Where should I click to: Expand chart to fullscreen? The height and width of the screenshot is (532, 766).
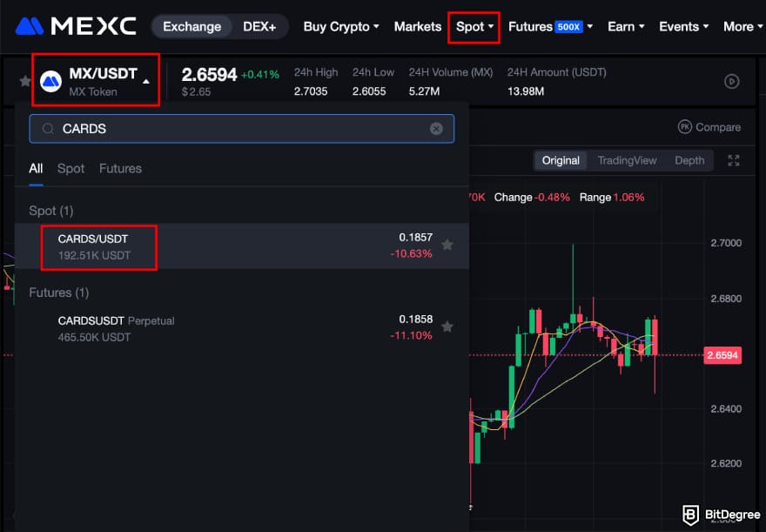tap(734, 160)
